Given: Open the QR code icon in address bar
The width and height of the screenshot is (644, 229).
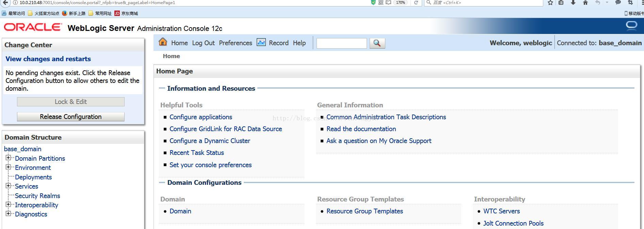Looking at the screenshot, I should 381,2.
